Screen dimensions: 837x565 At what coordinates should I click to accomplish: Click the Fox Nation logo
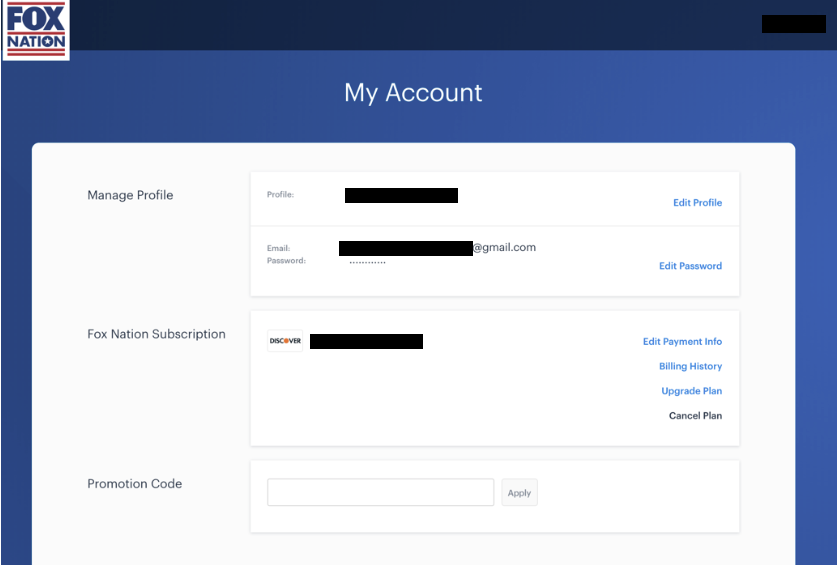[36, 30]
